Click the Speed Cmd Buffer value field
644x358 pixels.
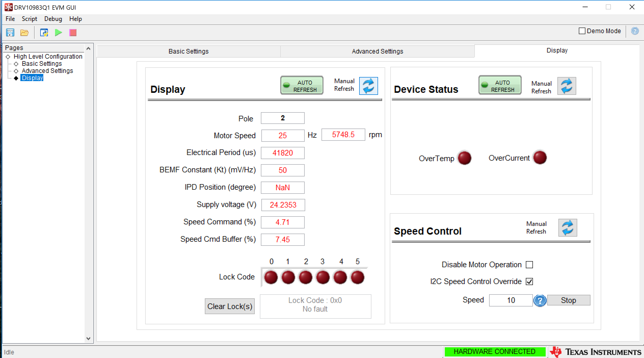283,239
